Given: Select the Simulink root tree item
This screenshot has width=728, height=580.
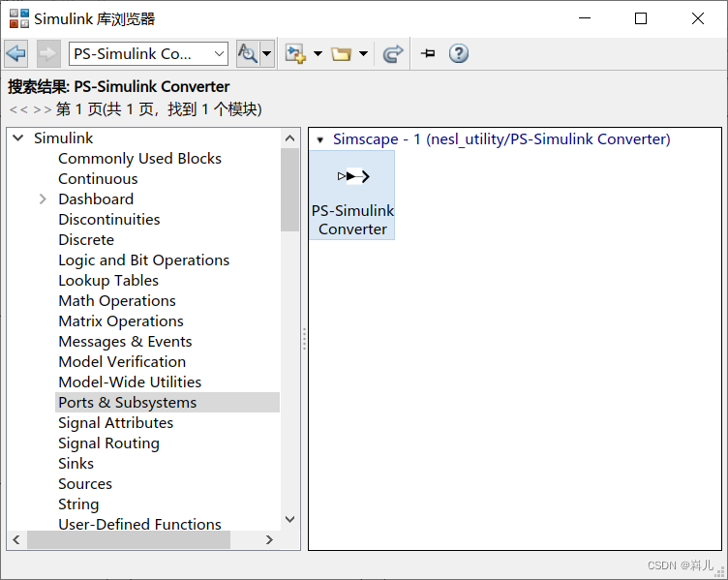Looking at the screenshot, I should [x=64, y=137].
